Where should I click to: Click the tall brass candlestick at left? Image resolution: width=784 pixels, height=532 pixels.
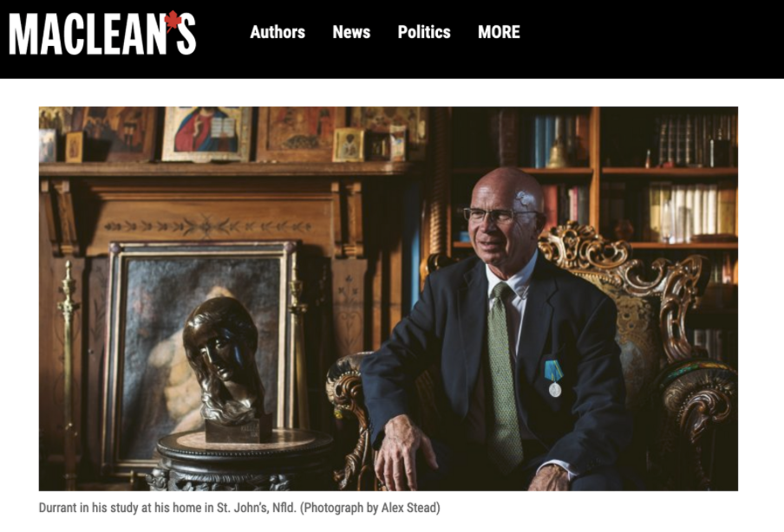point(69,370)
